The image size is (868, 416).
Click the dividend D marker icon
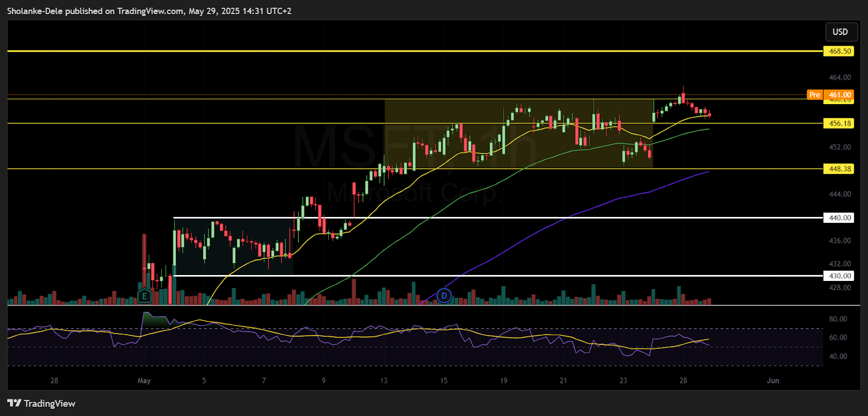click(444, 296)
